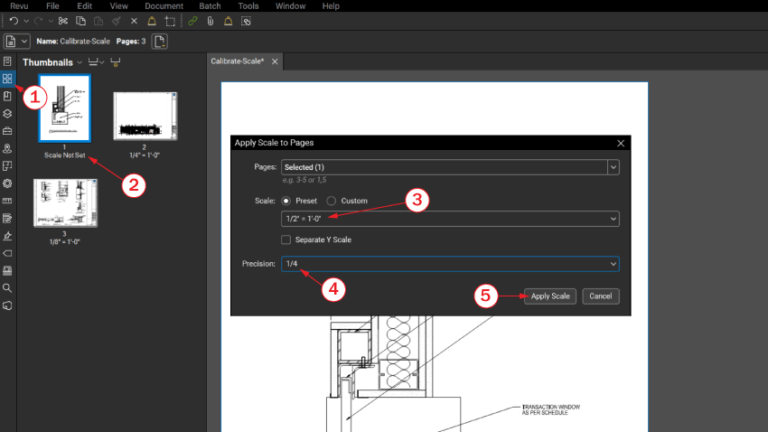The image size is (768, 432).
Task: Open the Pages dropdown showing Selected (1)
Action: 449,166
